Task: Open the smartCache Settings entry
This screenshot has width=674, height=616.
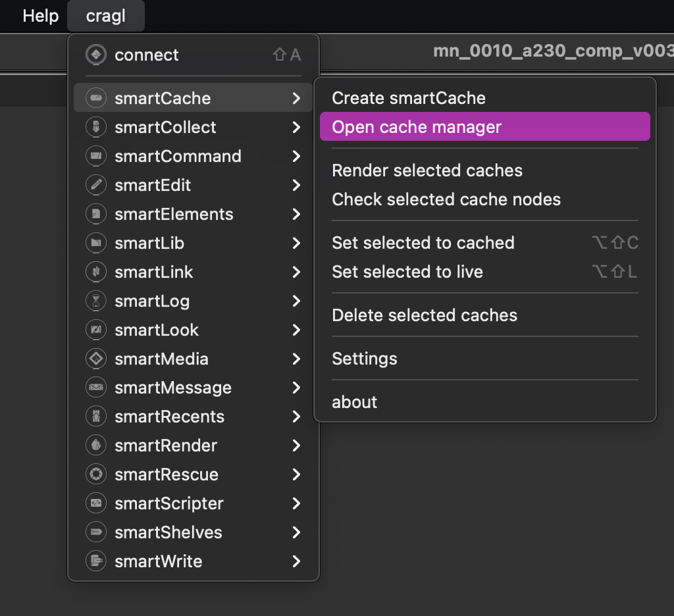Action: 364,359
